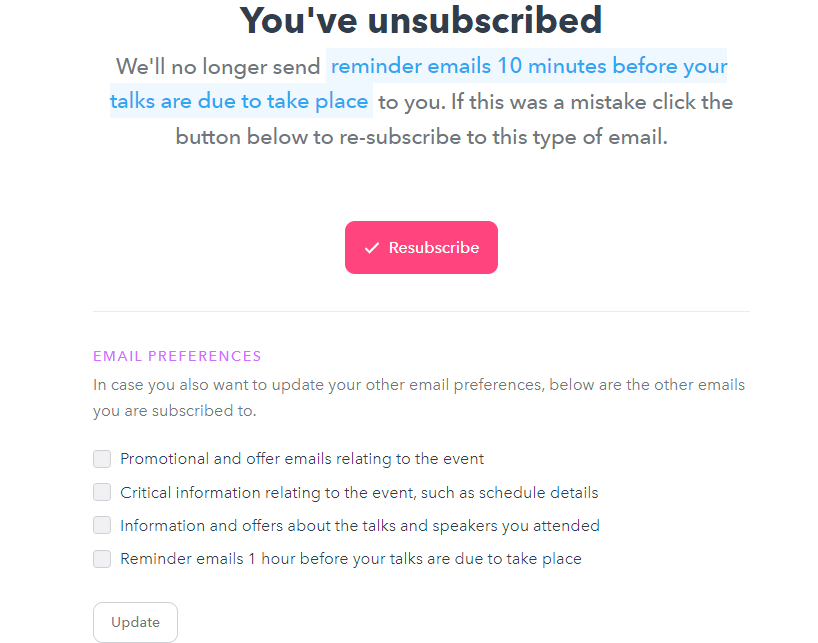Select the talks and speakers emails label

point(360,525)
